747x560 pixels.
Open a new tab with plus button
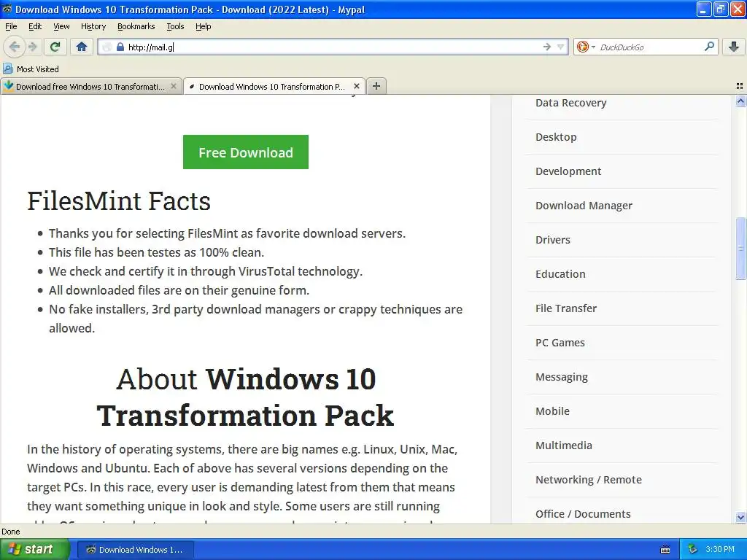click(x=376, y=86)
